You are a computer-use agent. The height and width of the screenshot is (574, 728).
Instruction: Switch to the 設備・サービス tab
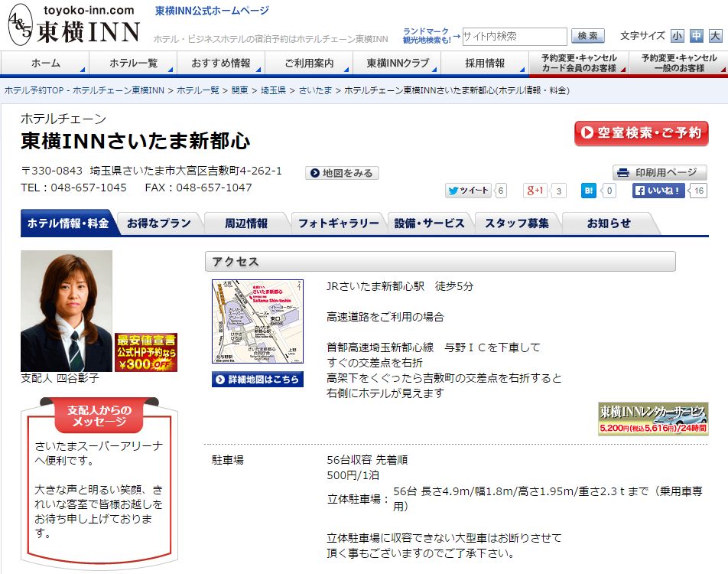(x=429, y=223)
